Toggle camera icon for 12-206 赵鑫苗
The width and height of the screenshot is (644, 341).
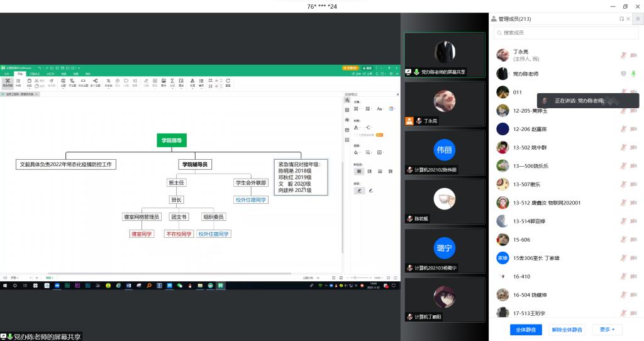coord(634,129)
